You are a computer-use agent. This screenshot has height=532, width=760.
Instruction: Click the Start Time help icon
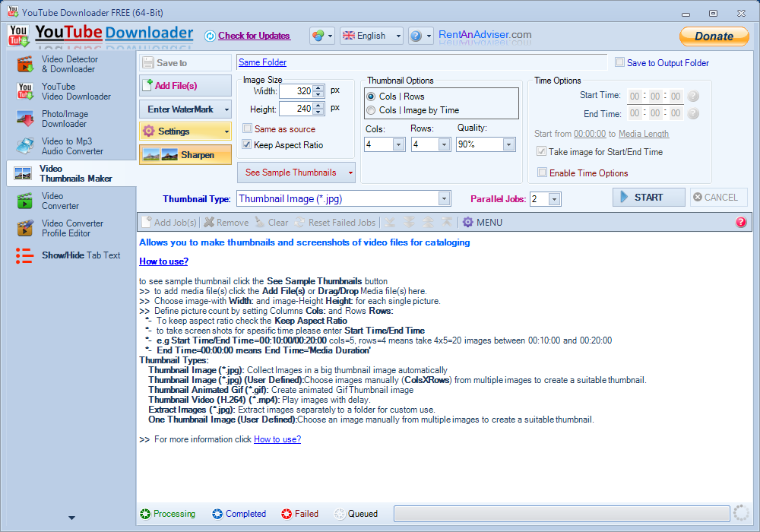[694, 96]
